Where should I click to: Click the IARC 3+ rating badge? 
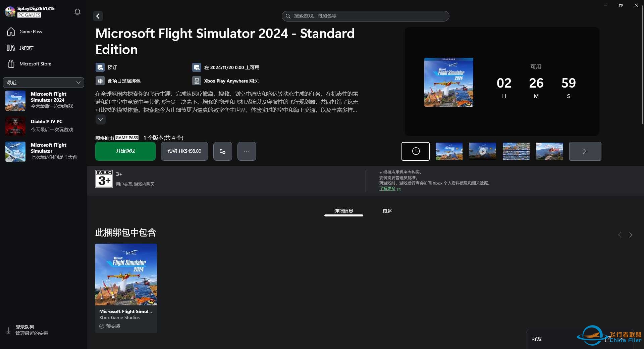(x=104, y=179)
